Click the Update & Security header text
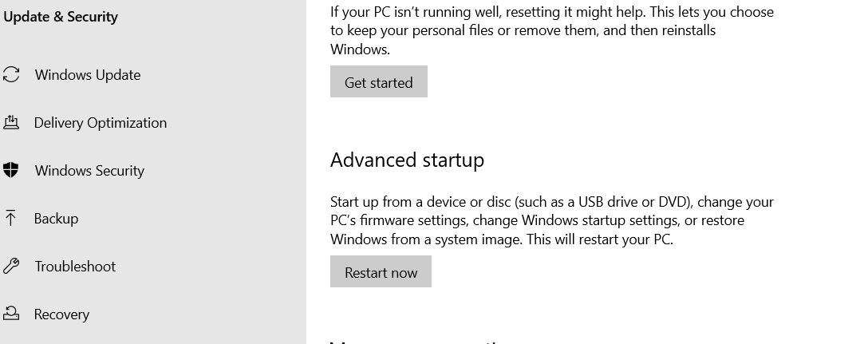Image resolution: width=868 pixels, height=344 pixels. (x=61, y=17)
